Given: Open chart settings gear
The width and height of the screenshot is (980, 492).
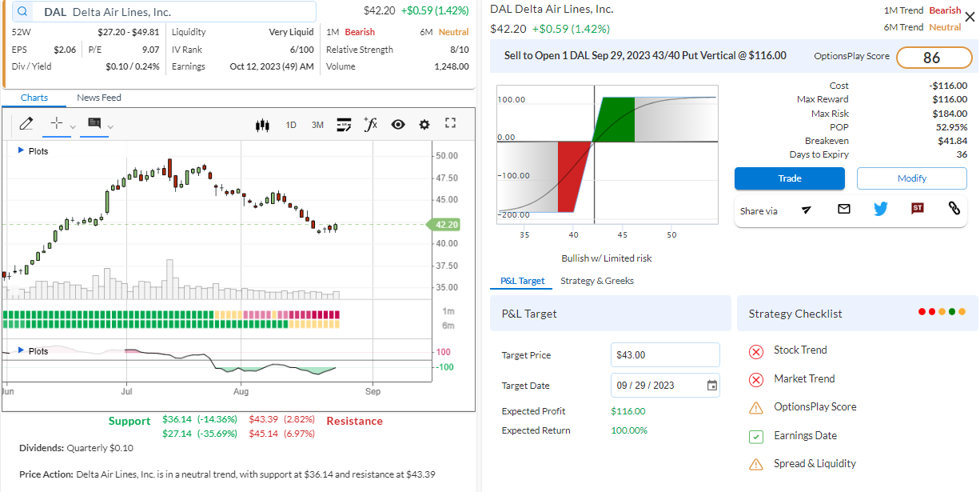Looking at the screenshot, I should click(424, 125).
